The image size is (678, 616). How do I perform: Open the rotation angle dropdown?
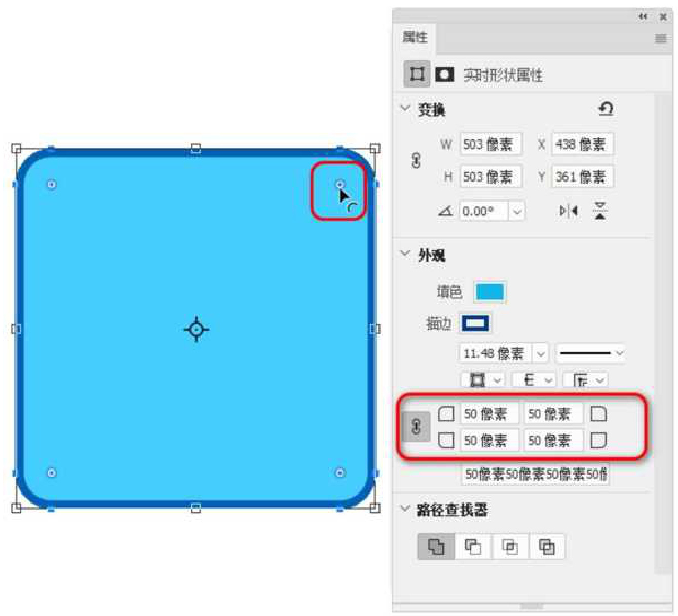[x=517, y=211]
